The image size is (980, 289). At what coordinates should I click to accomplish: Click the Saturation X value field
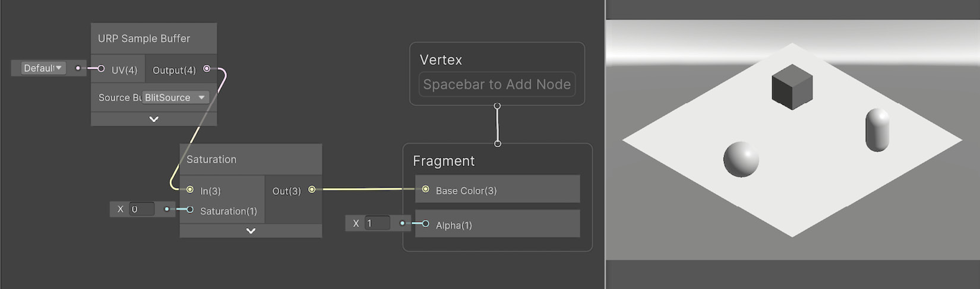(x=142, y=209)
